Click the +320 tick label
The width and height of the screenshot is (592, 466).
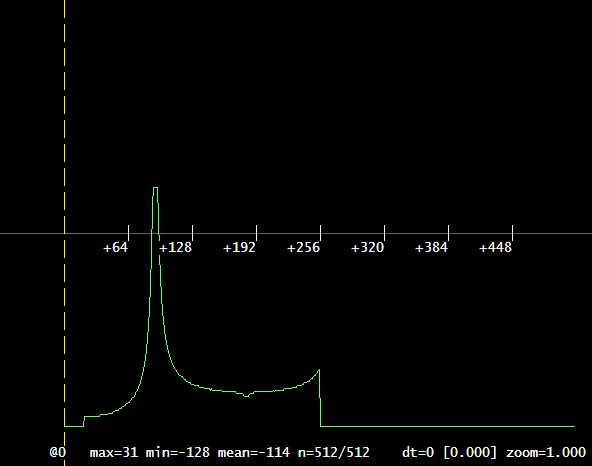[367, 248]
